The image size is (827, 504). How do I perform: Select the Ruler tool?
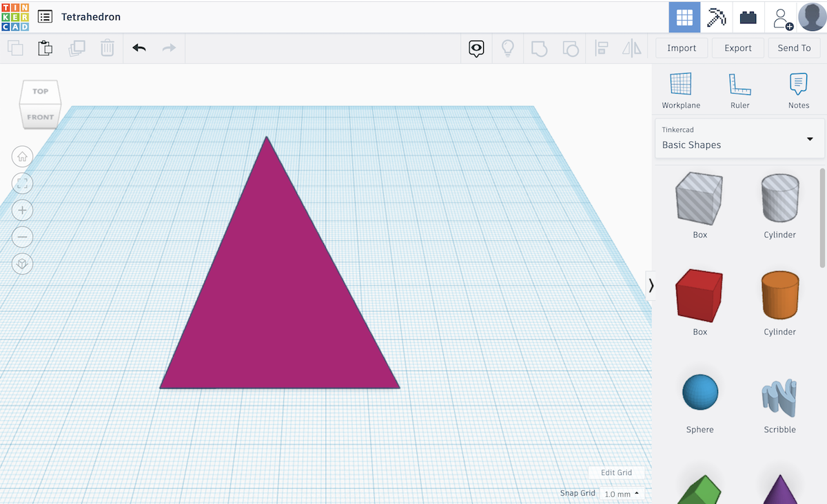740,90
